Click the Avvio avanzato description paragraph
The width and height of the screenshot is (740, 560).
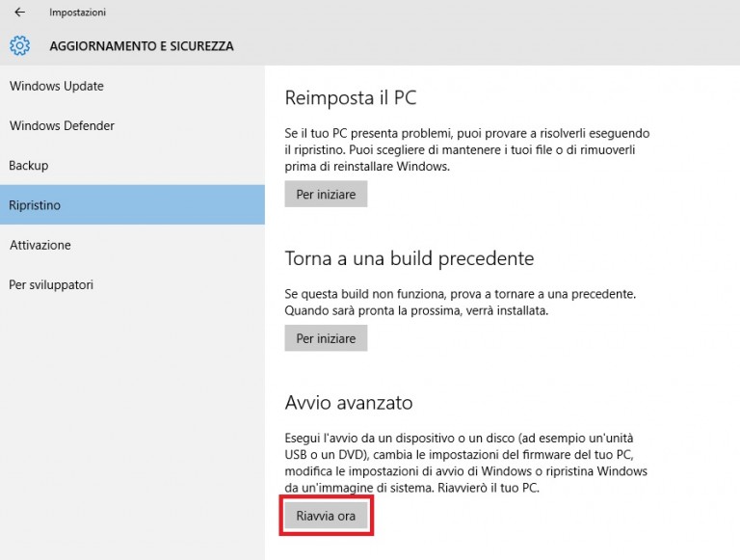pyautogui.click(x=467, y=462)
